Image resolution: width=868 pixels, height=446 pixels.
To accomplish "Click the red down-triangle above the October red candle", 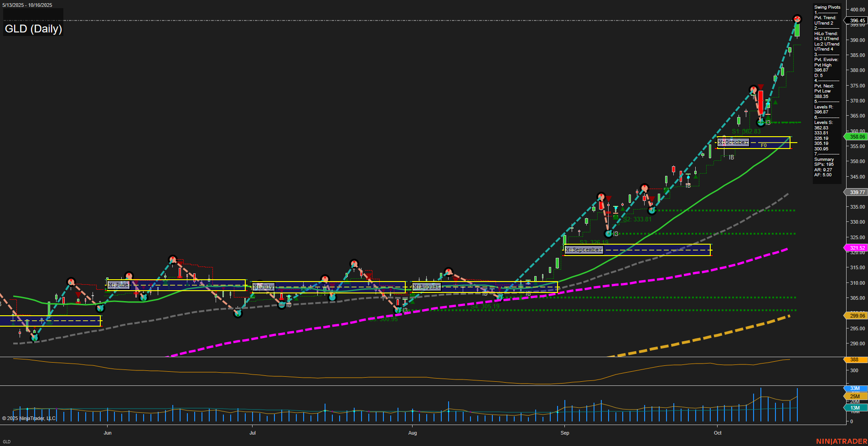I will (760, 87).
